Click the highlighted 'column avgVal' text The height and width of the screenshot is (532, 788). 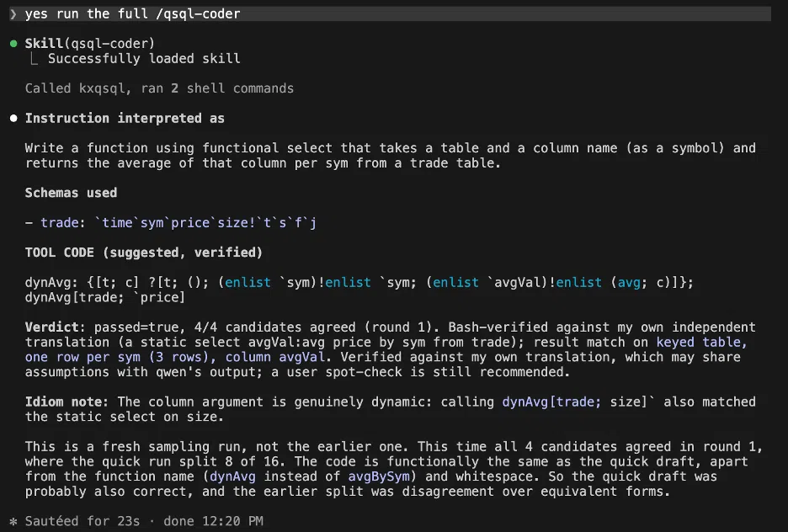pos(275,357)
